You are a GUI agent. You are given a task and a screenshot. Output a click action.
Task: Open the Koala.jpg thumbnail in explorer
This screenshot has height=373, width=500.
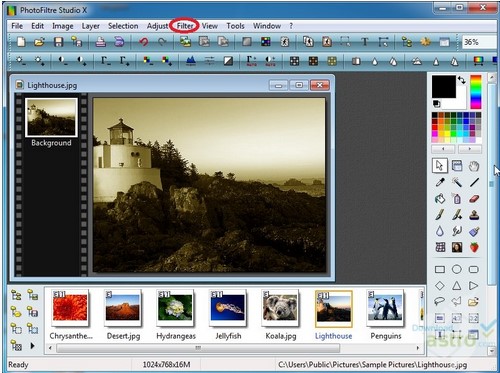point(280,308)
